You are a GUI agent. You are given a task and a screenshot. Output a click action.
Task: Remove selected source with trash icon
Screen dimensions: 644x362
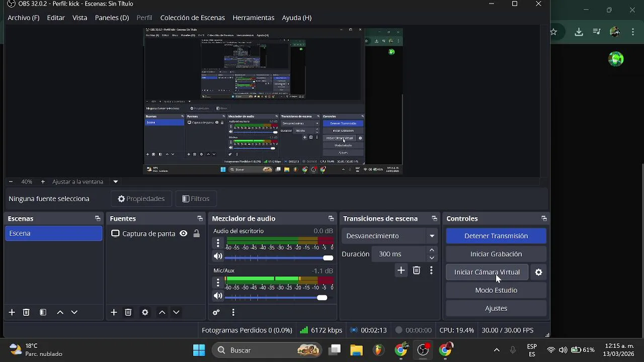[128, 312]
